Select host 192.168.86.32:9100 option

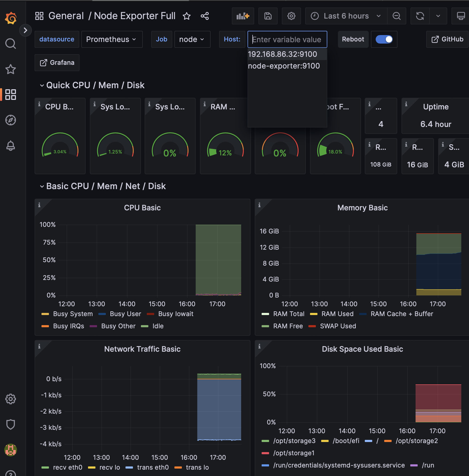pos(287,54)
